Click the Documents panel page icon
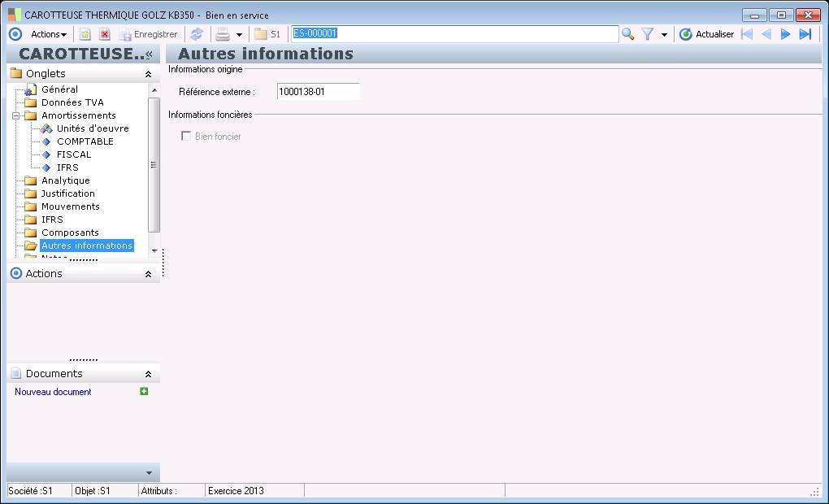Viewport: 829px width, 504px height. 16,373
